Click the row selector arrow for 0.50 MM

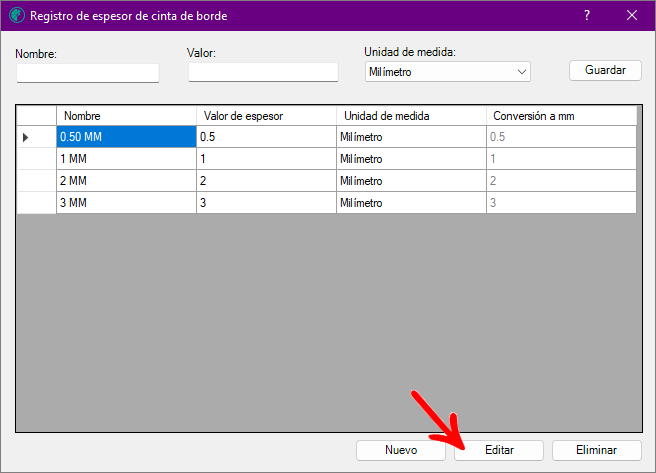point(36,137)
